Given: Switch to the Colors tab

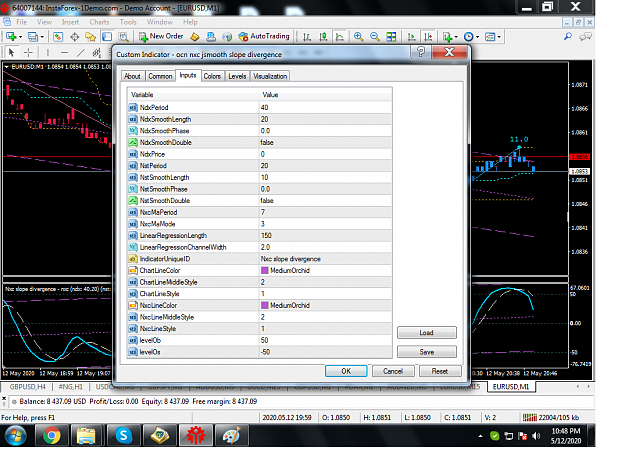Looking at the screenshot, I should [212, 76].
